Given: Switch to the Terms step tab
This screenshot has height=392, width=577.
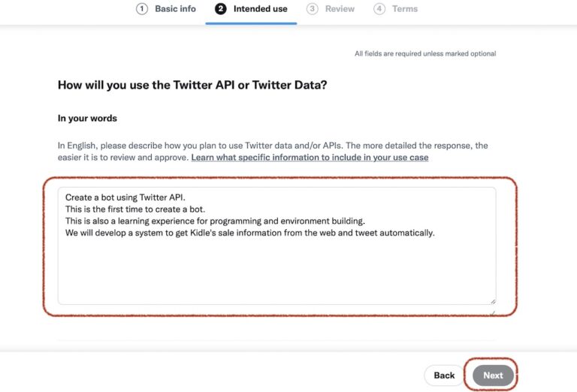Looking at the screenshot, I should click(404, 9).
